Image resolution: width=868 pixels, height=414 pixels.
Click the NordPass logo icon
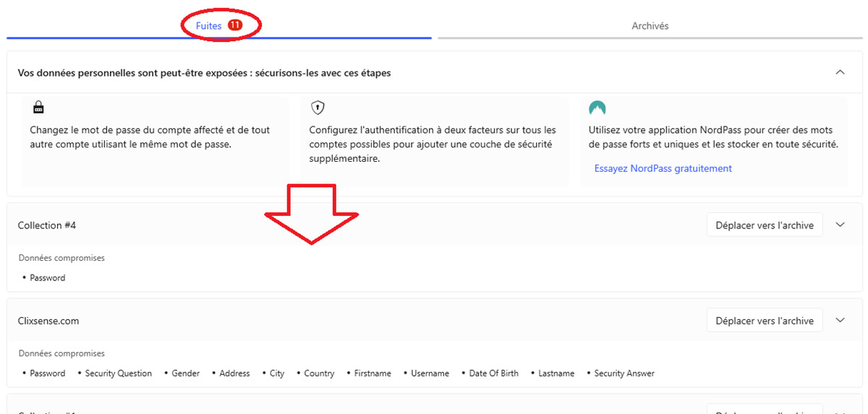pyautogui.click(x=597, y=108)
